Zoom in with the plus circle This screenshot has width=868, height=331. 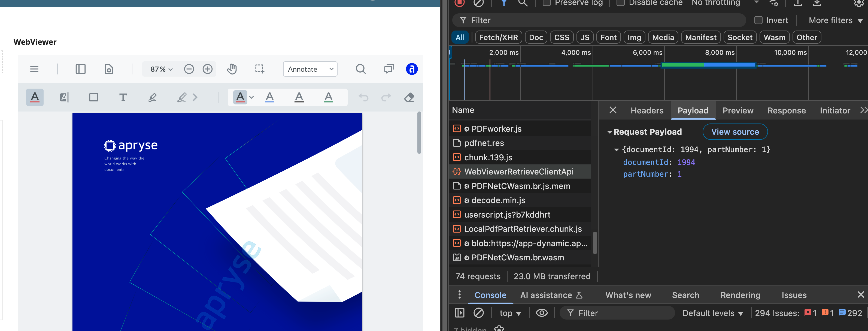(208, 69)
